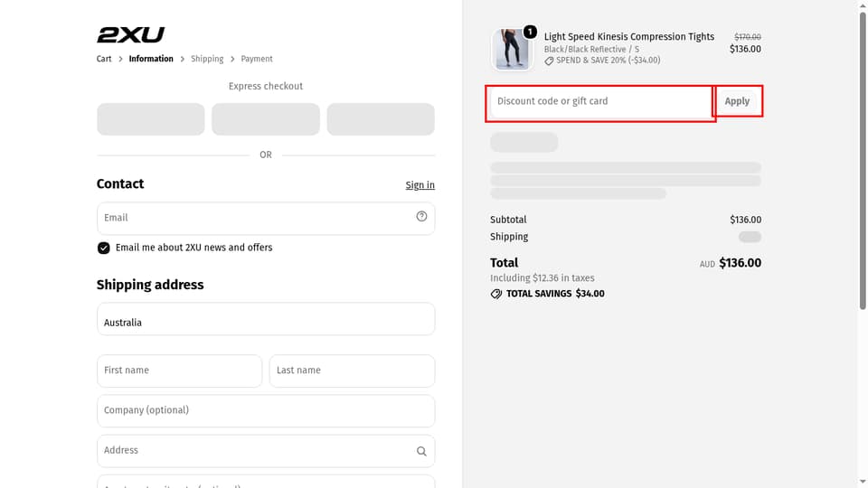Click the 2XU logo
This screenshot has width=868, height=488.
130,35
